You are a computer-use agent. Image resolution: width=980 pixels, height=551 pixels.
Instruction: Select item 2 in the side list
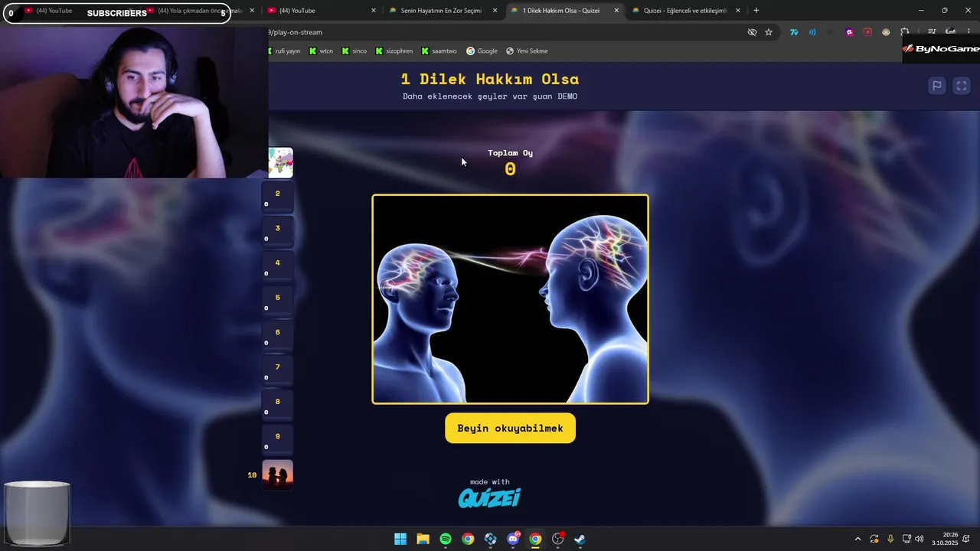click(277, 197)
